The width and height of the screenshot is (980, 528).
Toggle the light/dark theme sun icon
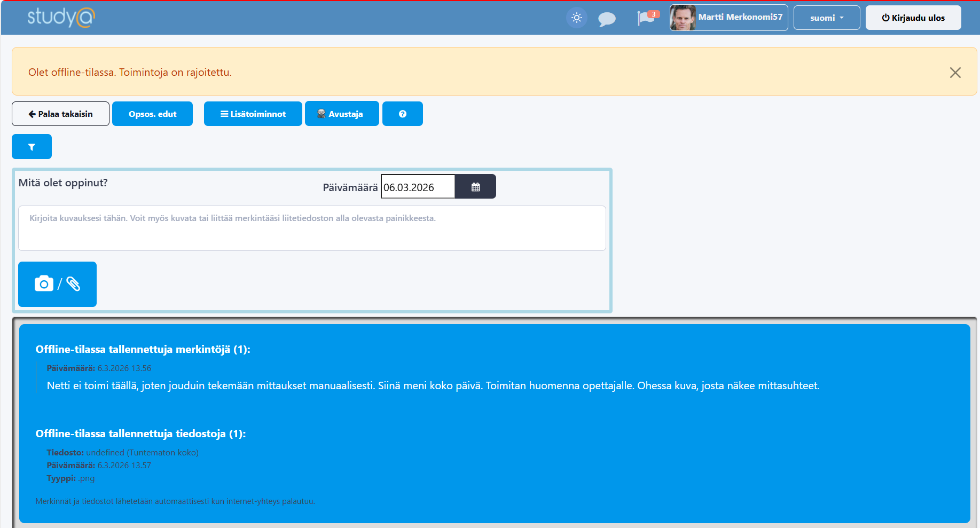576,18
